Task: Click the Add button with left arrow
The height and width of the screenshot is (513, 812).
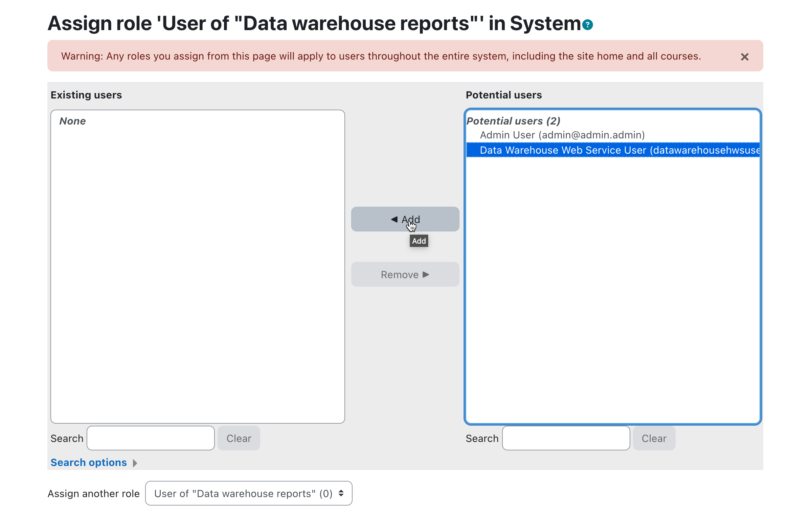Action: click(405, 219)
